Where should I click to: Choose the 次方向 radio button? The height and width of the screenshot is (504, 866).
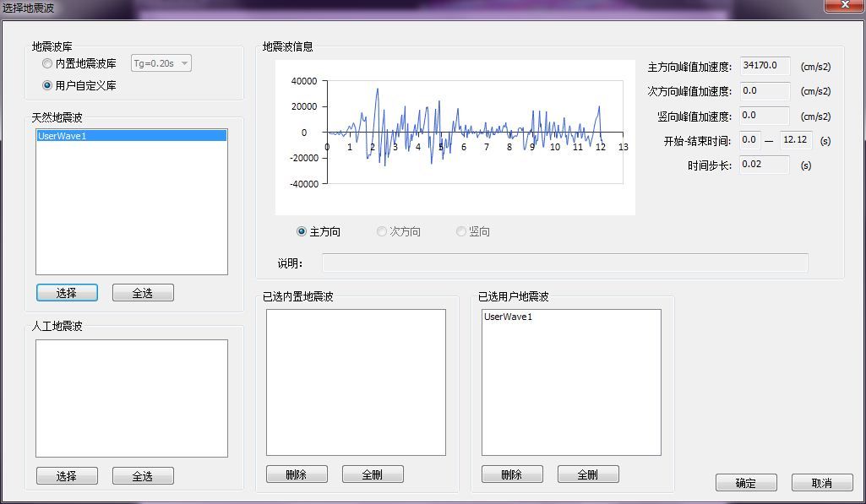click(x=399, y=231)
